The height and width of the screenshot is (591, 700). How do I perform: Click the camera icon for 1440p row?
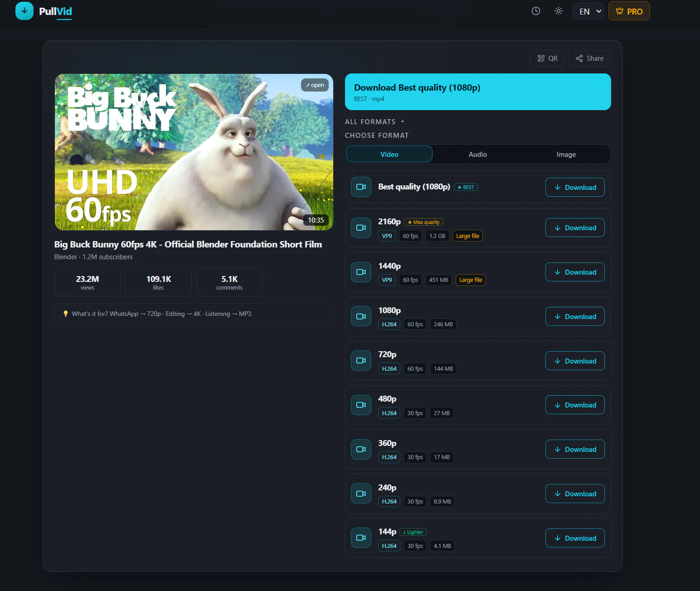click(x=361, y=272)
